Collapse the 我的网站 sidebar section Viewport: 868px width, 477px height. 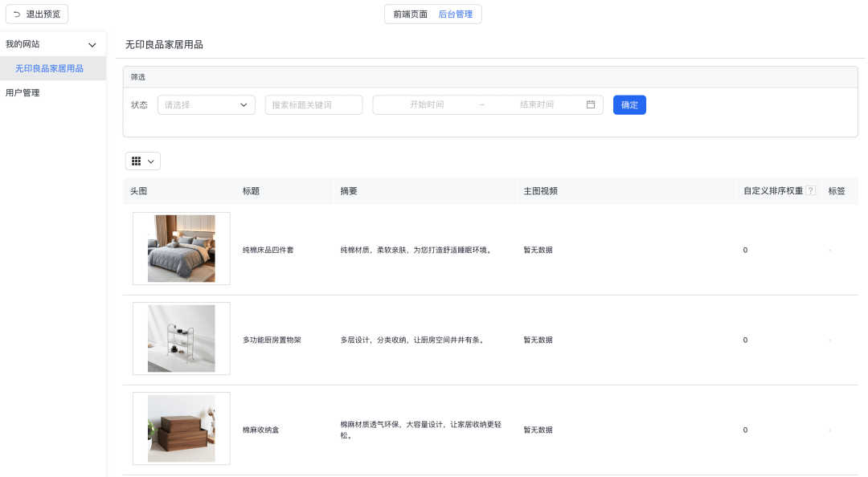point(94,43)
